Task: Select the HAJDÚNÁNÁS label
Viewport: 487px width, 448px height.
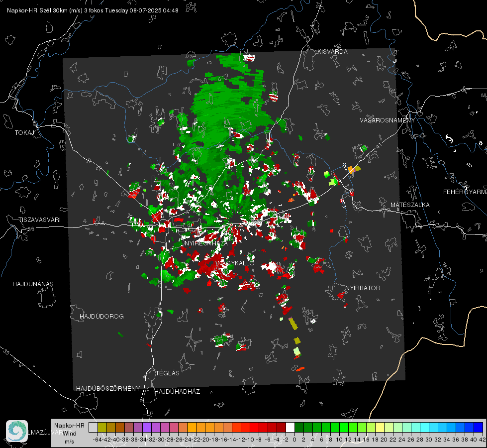Action: coord(33,284)
